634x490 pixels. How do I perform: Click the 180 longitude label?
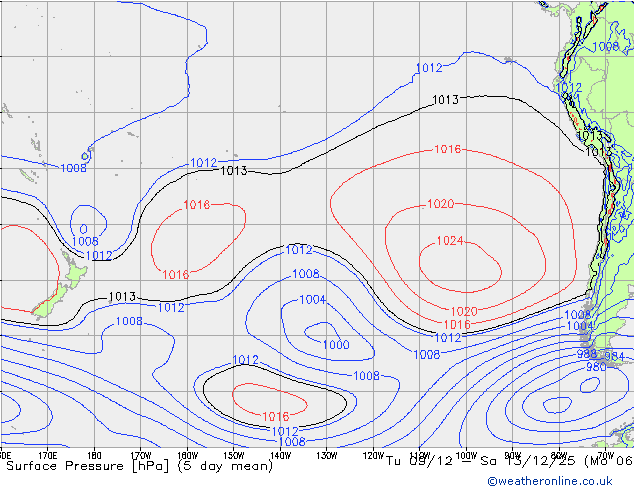(x=94, y=456)
